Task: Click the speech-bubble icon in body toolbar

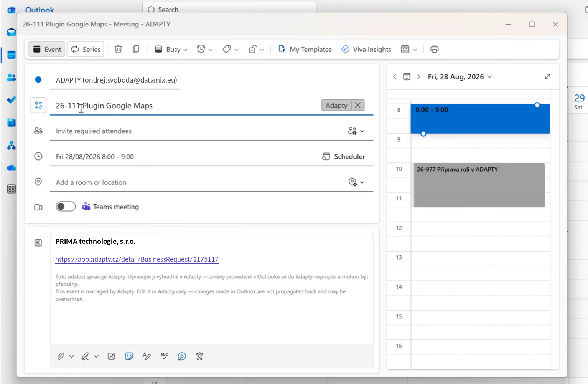Action: pyautogui.click(x=182, y=356)
